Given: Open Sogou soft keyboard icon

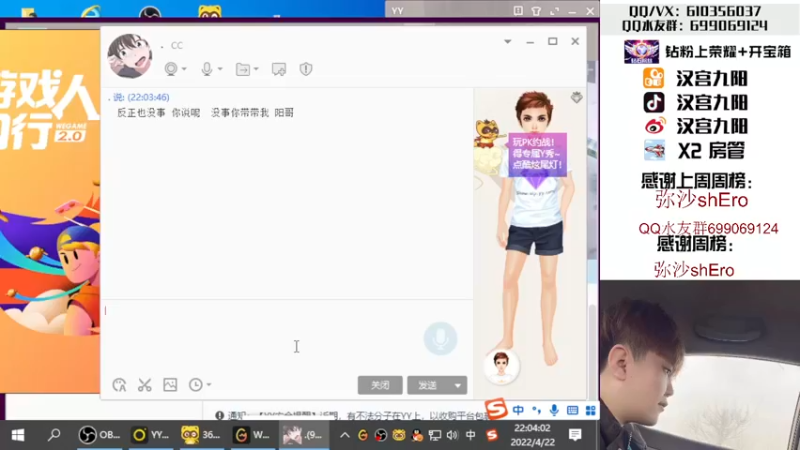Looking at the screenshot, I should (x=572, y=410).
